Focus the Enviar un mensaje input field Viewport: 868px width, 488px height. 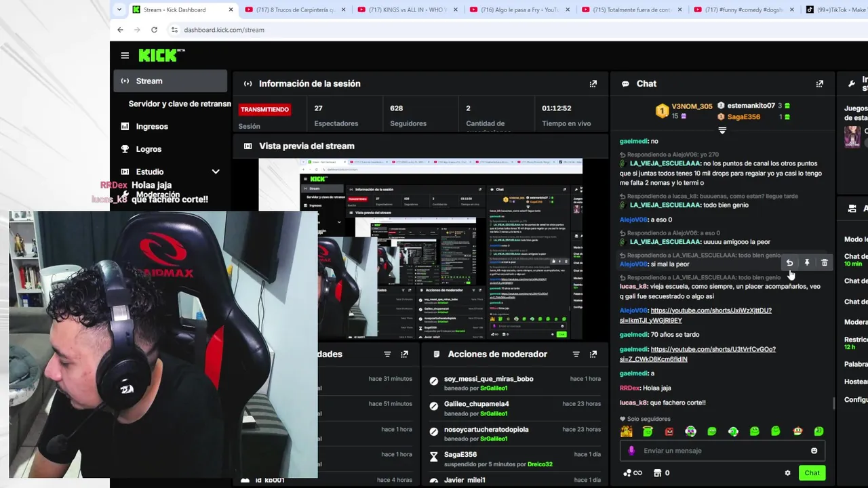[723, 451]
